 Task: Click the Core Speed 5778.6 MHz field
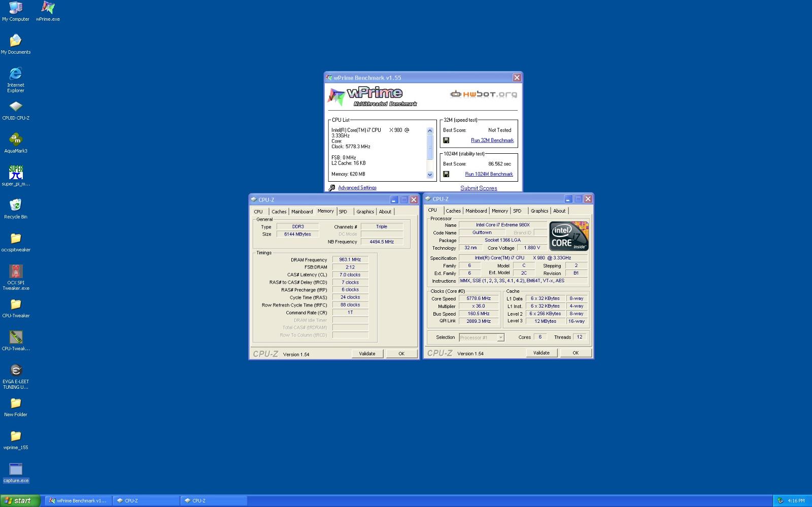[x=479, y=299]
